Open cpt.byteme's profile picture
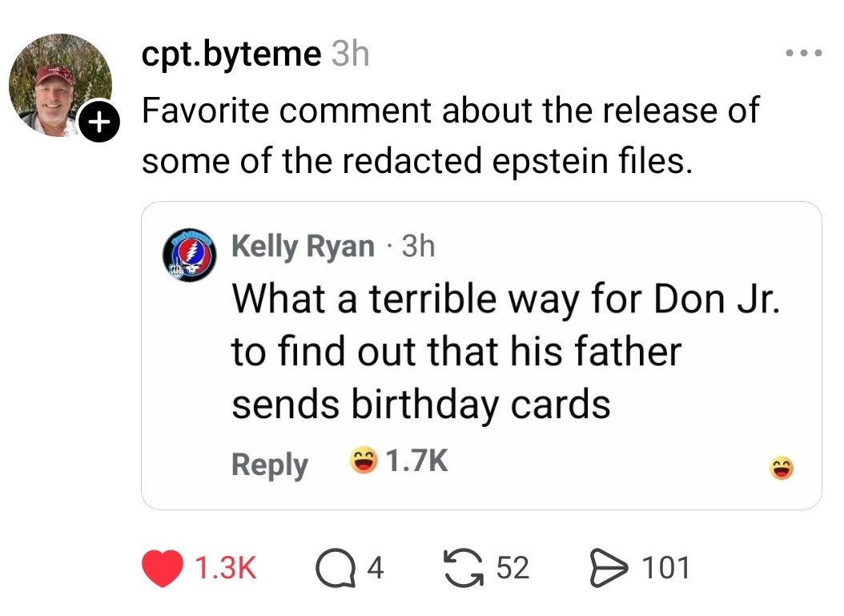The width and height of the screenshot is (844, 616). tap(58, 83)
